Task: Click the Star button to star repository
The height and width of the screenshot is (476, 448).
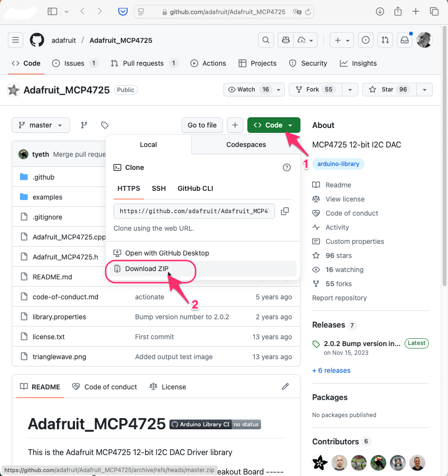Action: coord(390,90)
